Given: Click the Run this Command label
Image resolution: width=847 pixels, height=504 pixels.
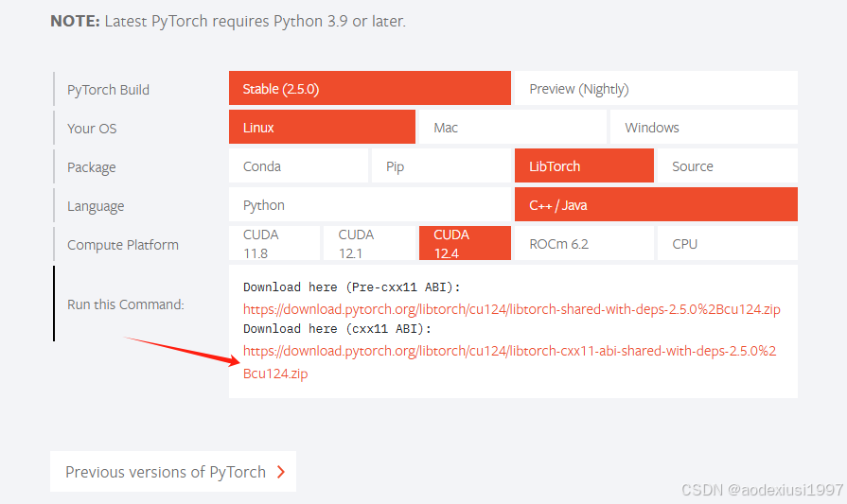Looking at the screenshot, I should click(125, 304).
